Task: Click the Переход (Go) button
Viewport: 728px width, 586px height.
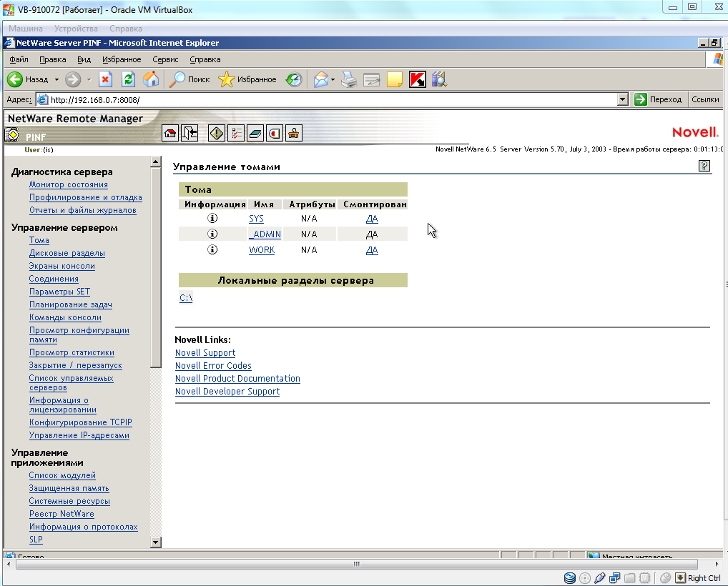Action: [x=659, y=99]
